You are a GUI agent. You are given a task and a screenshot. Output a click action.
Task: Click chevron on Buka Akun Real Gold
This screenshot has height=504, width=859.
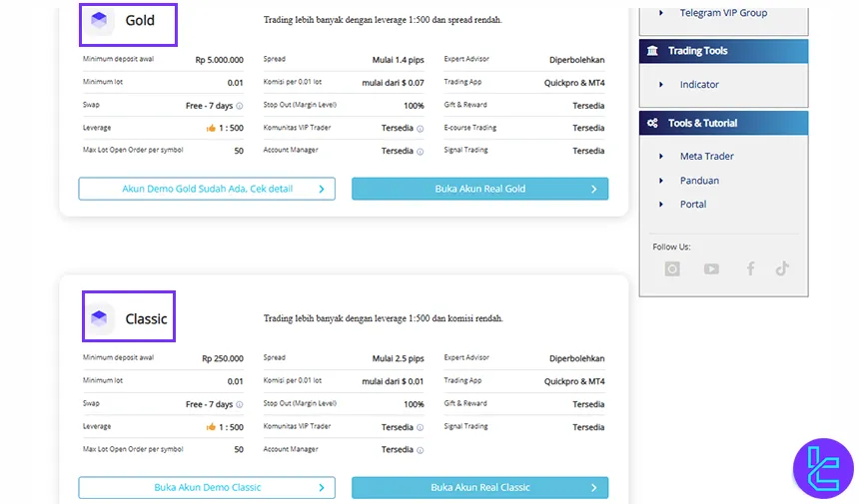click(x=594, y=189)
